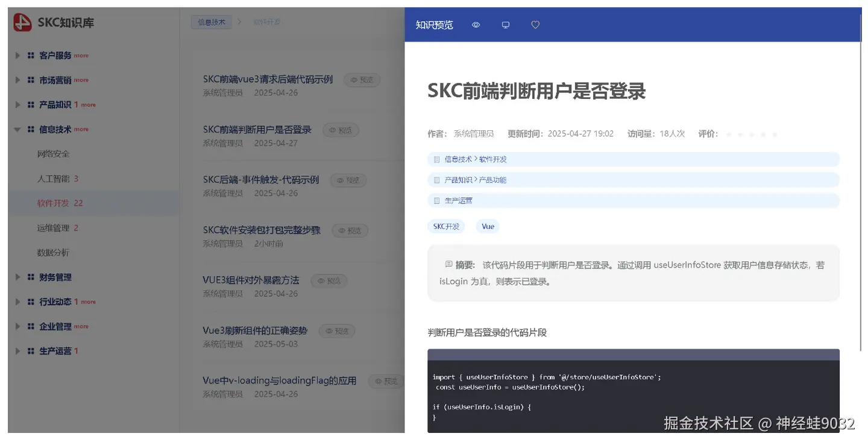Set a rating using the star rating control

coord(751,134)
